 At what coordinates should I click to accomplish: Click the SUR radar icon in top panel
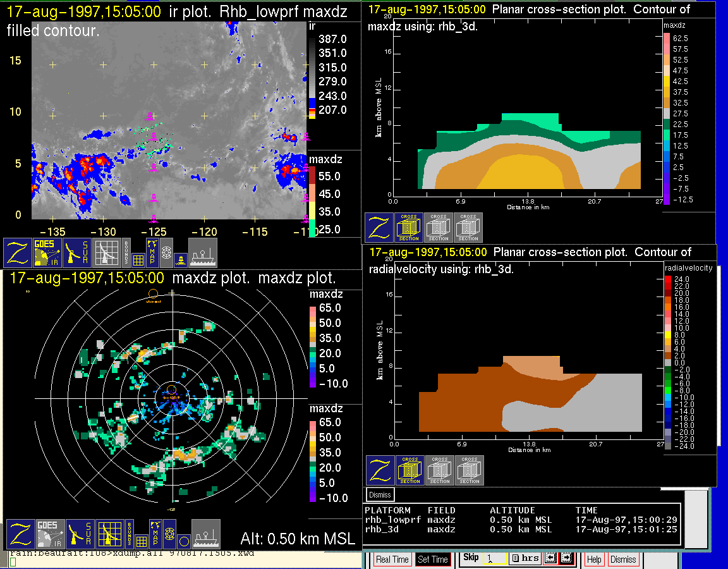tap(78, 253)
